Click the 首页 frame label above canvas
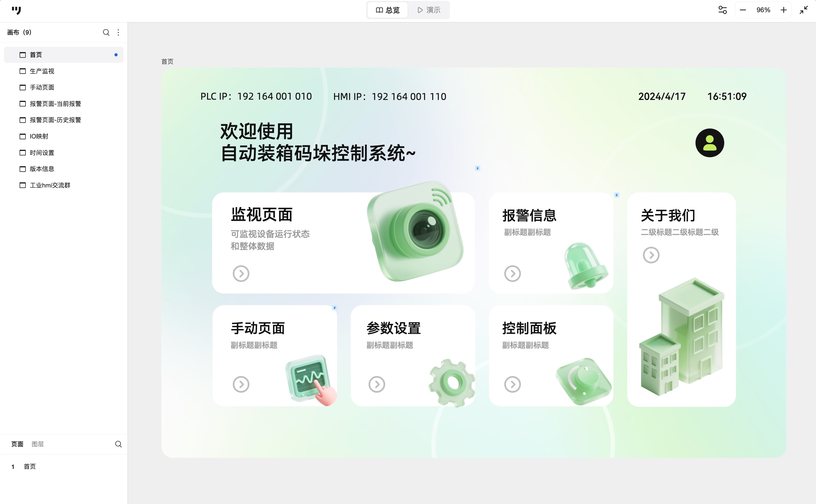 (167, 61)
